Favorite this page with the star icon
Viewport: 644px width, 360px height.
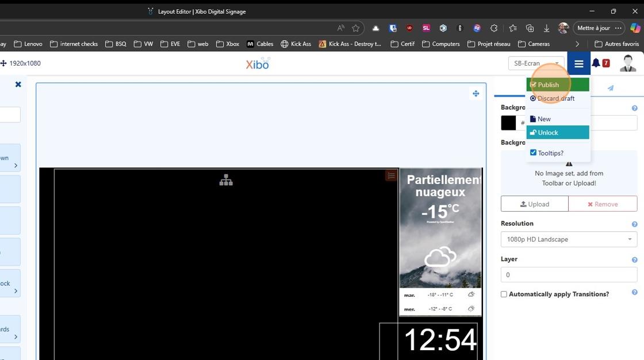(x=356, y=28)
